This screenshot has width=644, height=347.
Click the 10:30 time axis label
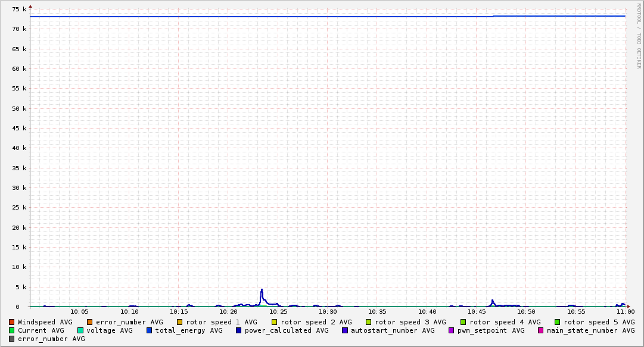[328, 311]
